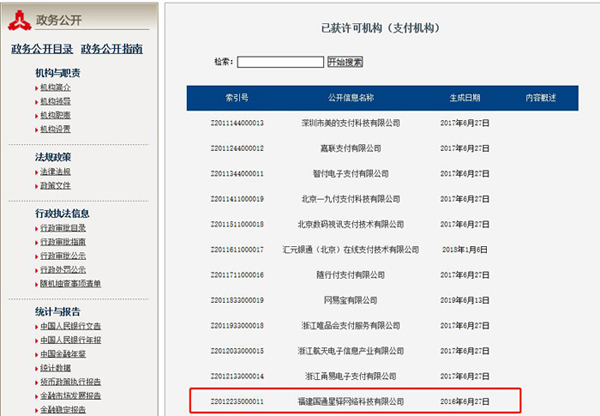
Task: Open the 政务公开目录 link
Action: pyautogui.click(x=42, y=49)
